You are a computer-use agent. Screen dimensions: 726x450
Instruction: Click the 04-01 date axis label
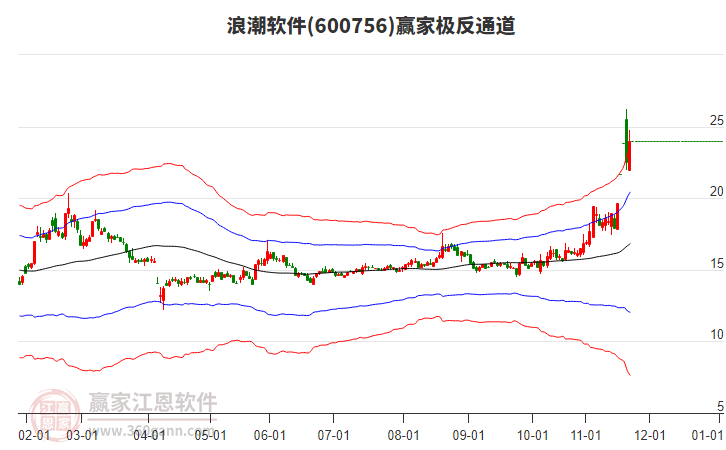[x=149, y=436]
